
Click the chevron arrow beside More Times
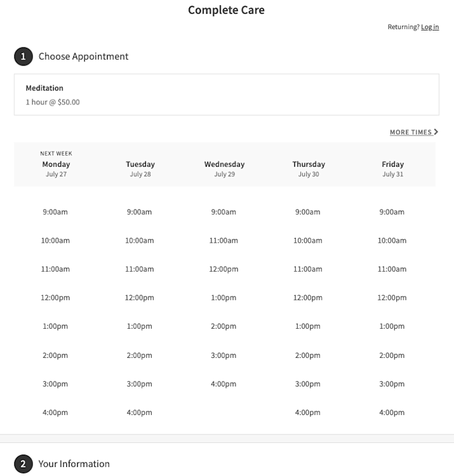[x=436, y=132]
